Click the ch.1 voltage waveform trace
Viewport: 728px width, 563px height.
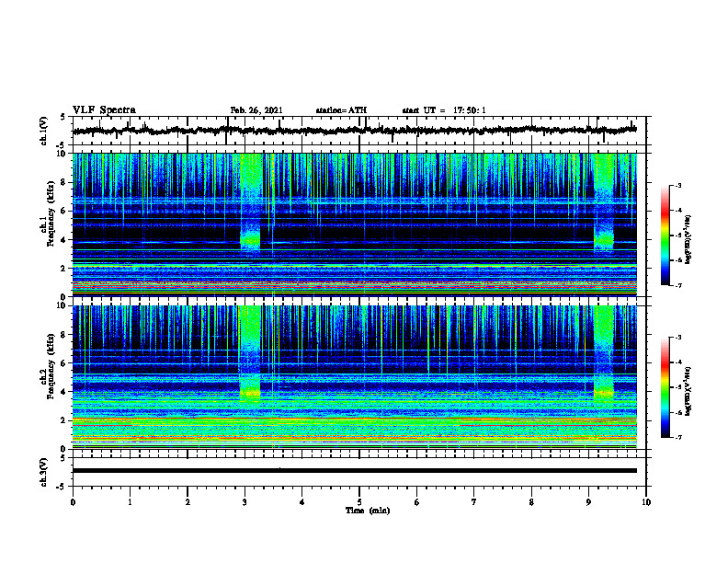(x=355, y=131)
